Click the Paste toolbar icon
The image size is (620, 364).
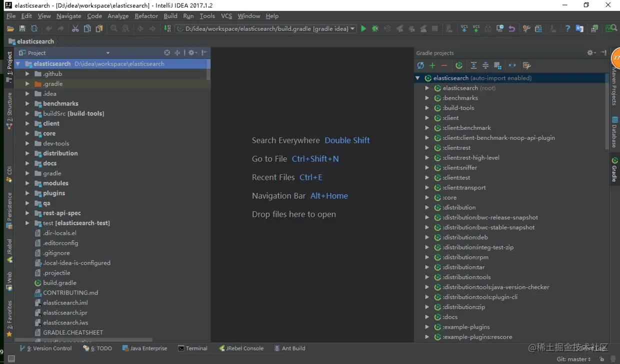click(99, 29)
